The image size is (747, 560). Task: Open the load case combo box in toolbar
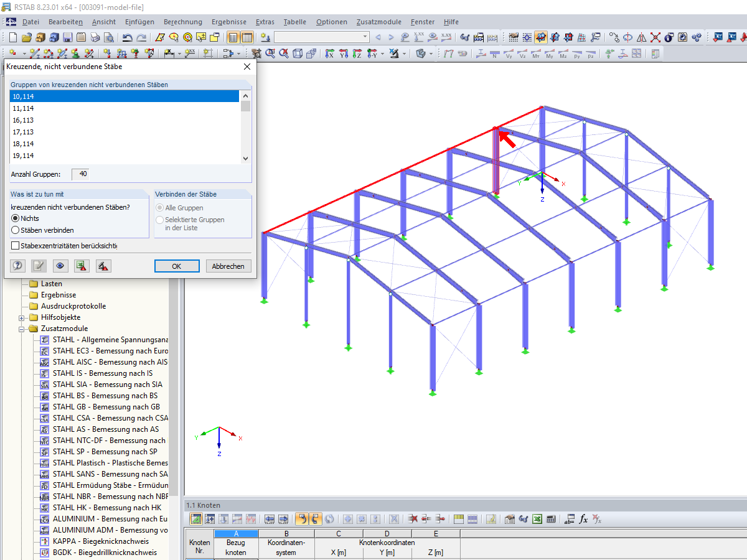coord(322,37)
